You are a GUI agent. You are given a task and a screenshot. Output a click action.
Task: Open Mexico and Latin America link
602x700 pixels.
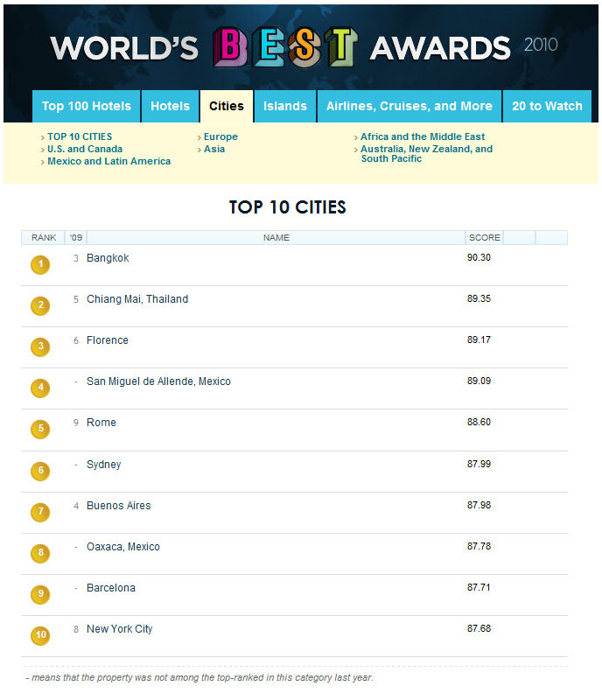(108, 161)
